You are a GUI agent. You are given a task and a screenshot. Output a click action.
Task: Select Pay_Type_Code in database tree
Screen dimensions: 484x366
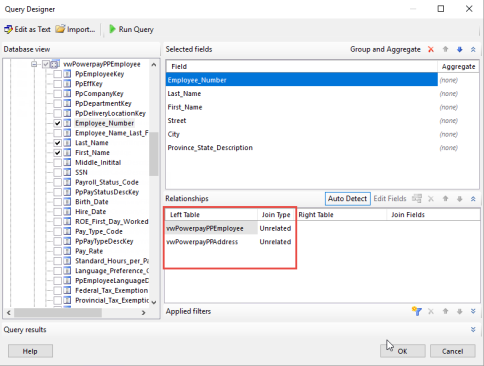99,231
